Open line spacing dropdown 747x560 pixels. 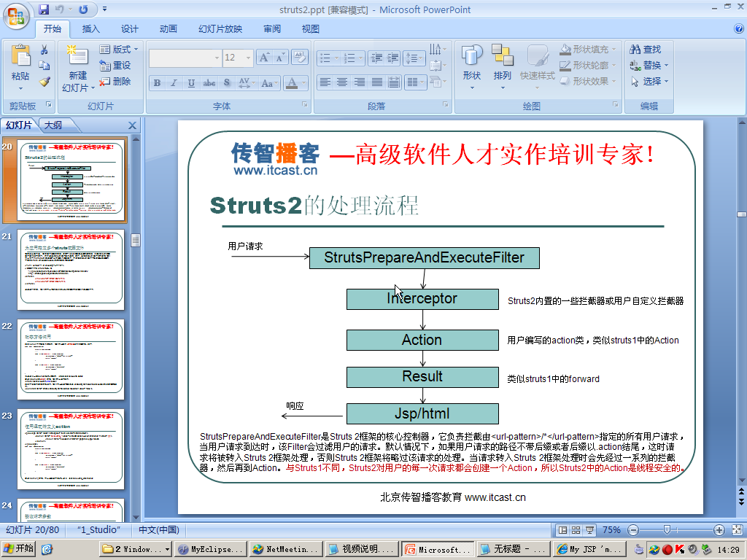click(414, 58)
